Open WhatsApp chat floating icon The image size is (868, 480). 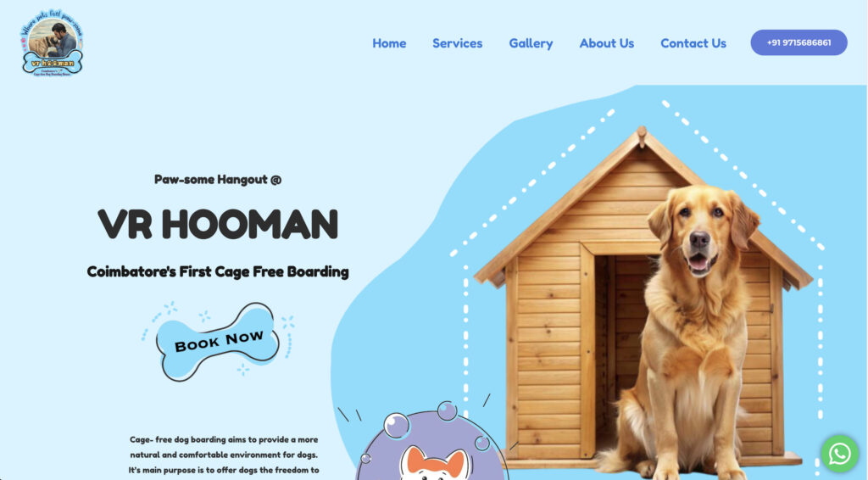[x=839, y=454]
